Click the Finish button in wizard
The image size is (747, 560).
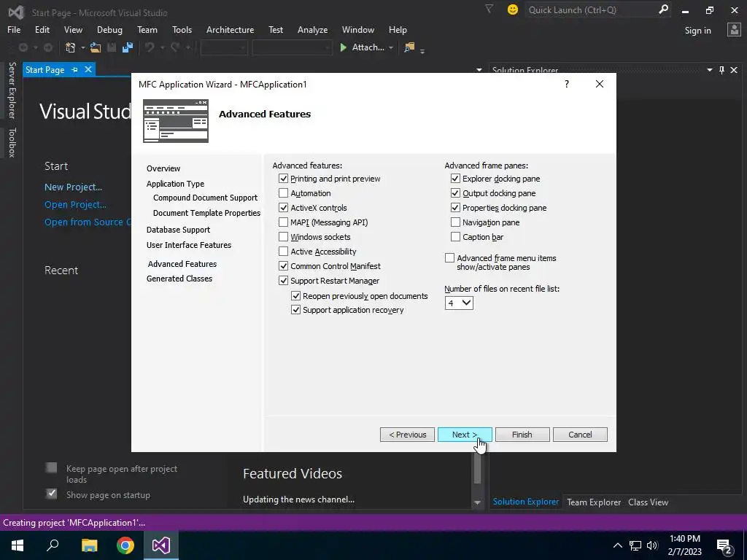click(x=522, y=435)
